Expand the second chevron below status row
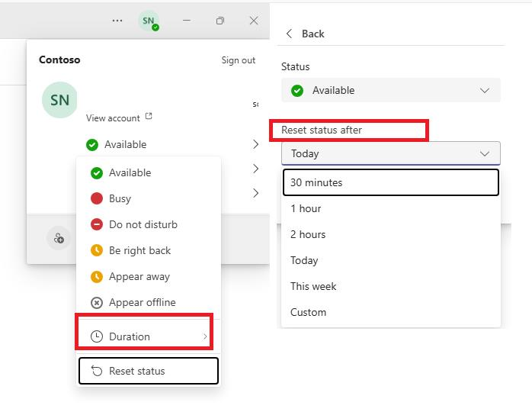This screenshot has width=532, height=412. [255, 169]
